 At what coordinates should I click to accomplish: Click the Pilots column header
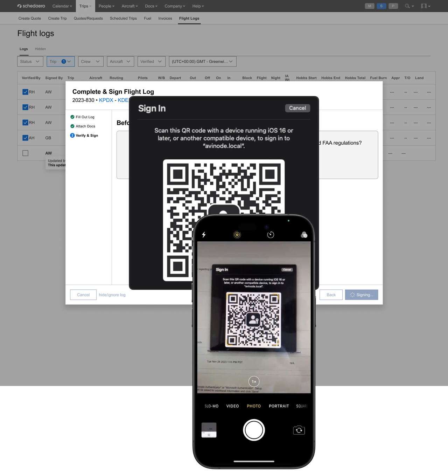(143, 78)
